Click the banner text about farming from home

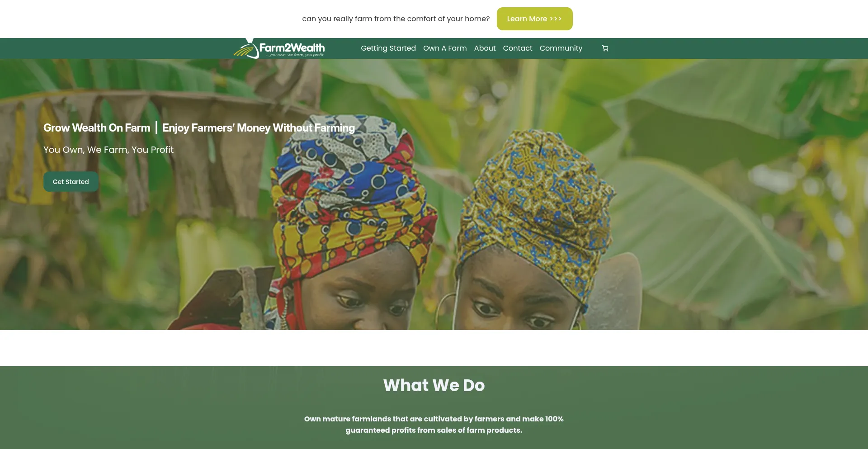coord(396,19)
